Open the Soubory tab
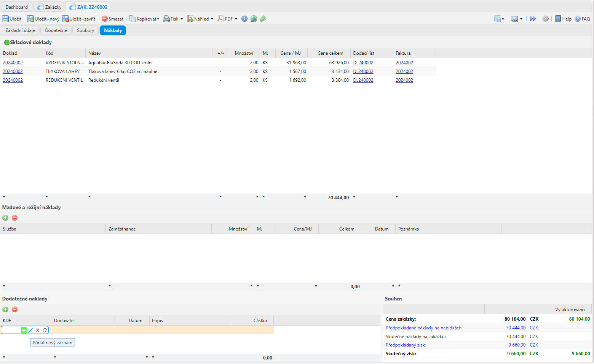 85,30
